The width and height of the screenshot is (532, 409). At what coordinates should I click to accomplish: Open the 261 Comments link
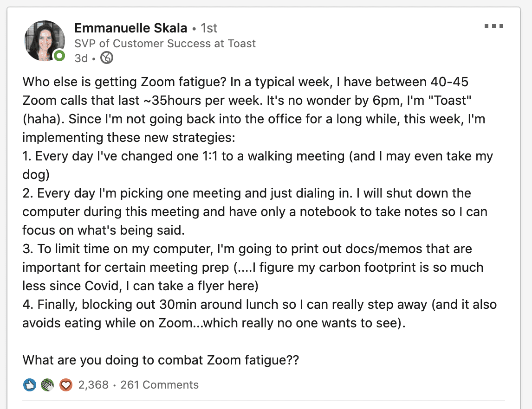click(x=160, y=385)
